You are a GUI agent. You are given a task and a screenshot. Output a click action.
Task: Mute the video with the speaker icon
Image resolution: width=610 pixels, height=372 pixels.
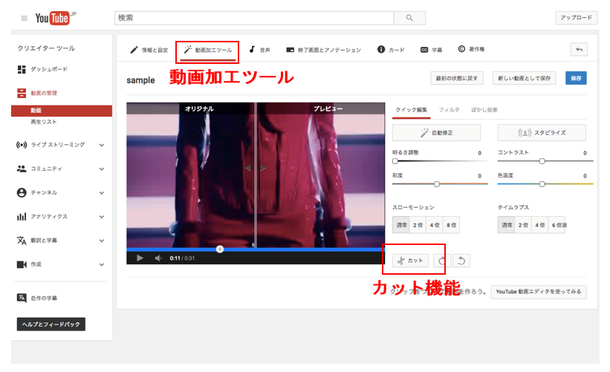[x=158, y=258]
